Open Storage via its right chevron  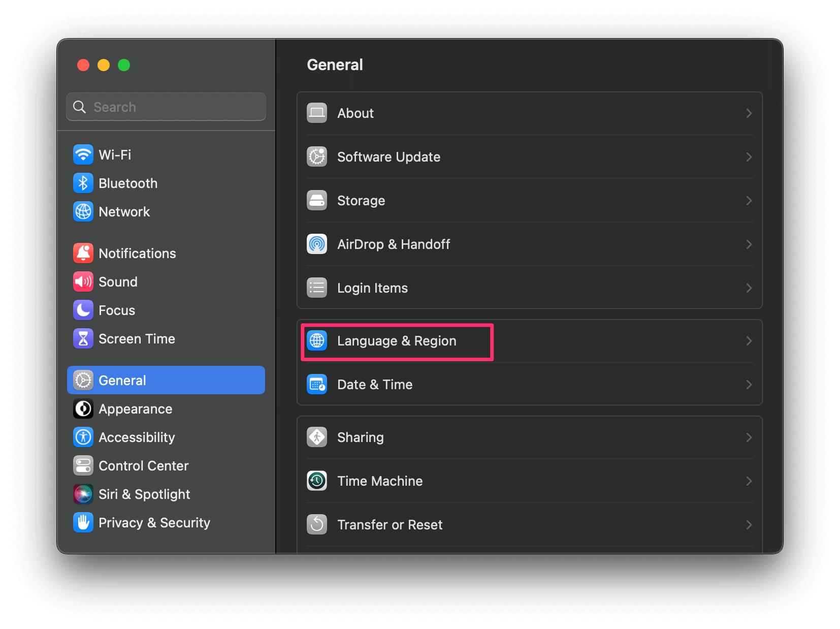pos(749,201)
